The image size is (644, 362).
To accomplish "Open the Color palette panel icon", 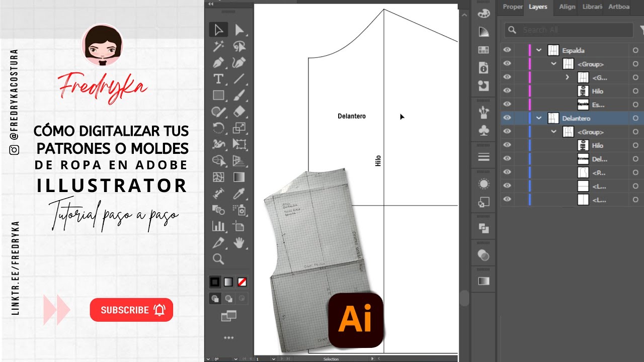I will pos(484,14).
